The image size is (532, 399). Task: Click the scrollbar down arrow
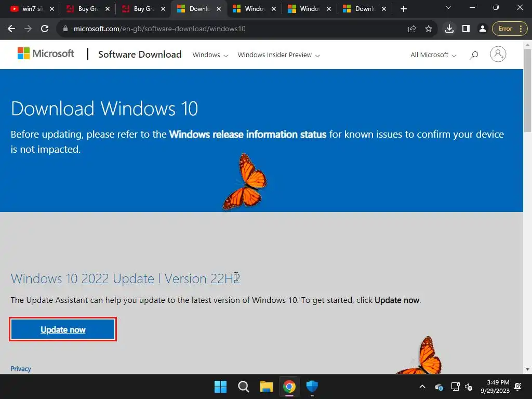click(x=528, y=369)
